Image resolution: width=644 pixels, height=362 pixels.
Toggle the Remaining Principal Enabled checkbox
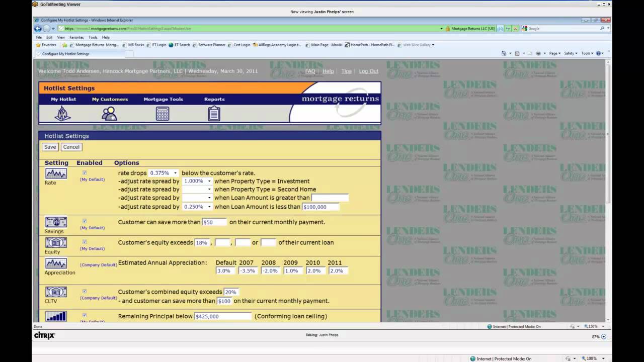85,315
